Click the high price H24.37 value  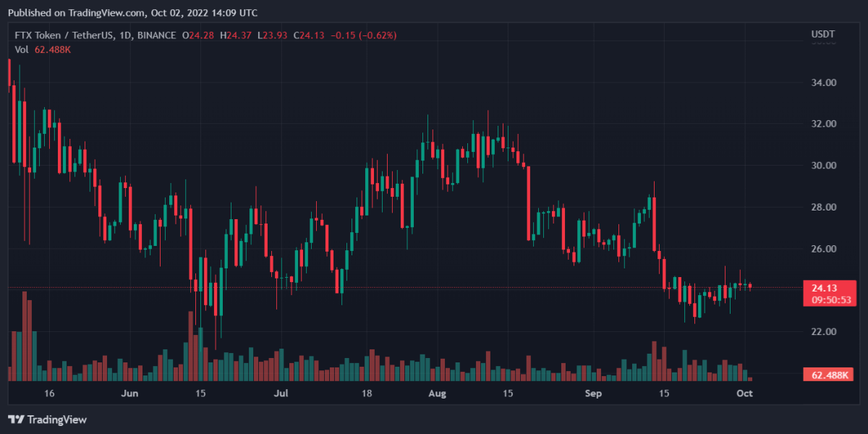coord(237,35)
